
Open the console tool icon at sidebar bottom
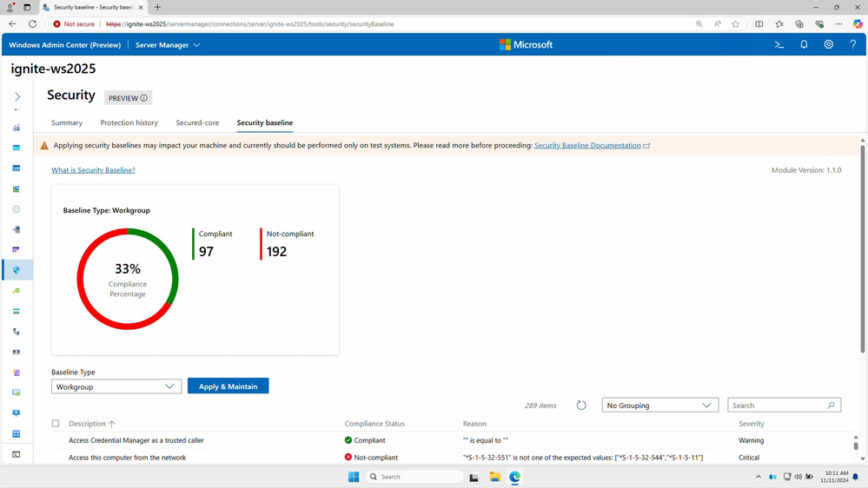pos(17,454)
